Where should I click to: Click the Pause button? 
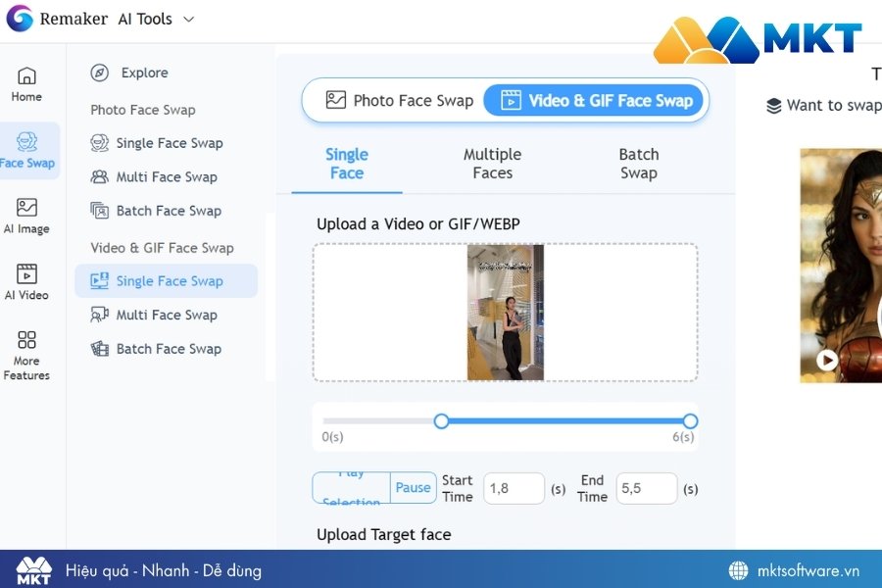413,488
